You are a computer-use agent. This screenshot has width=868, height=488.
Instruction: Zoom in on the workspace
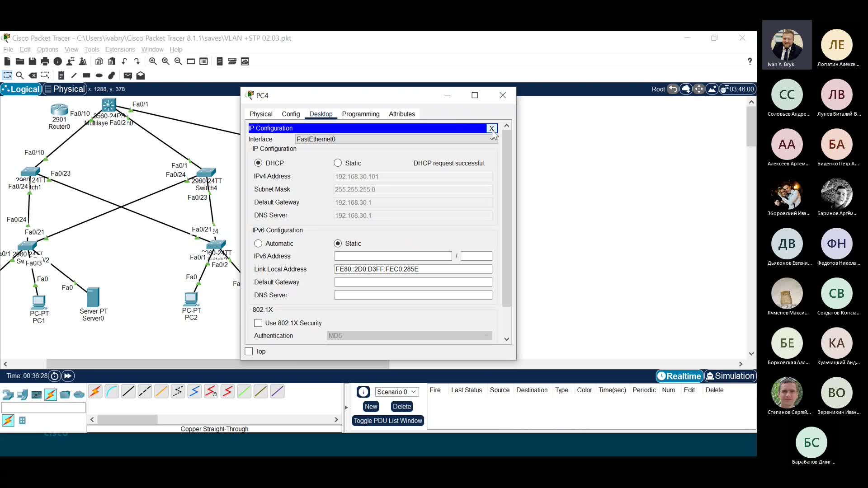153,61
